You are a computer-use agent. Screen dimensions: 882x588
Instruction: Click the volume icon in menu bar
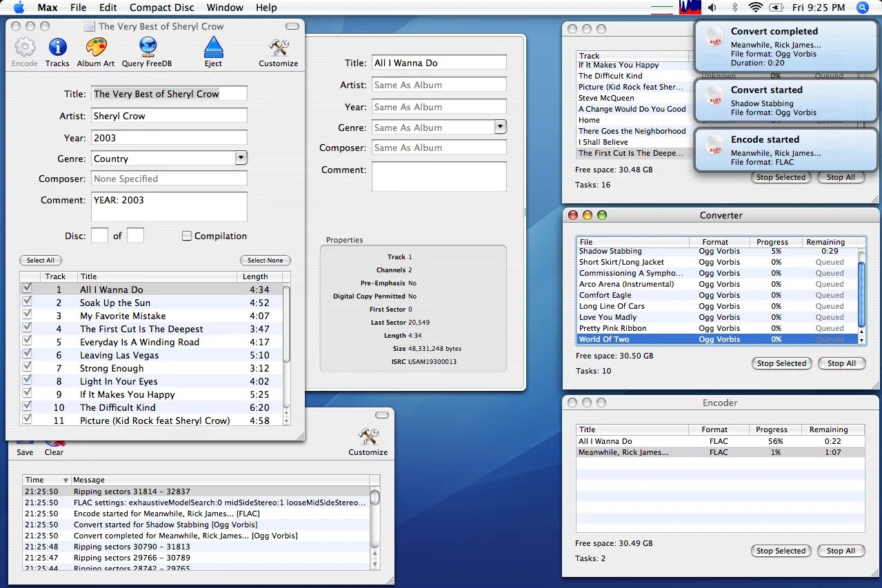point(712,8)
